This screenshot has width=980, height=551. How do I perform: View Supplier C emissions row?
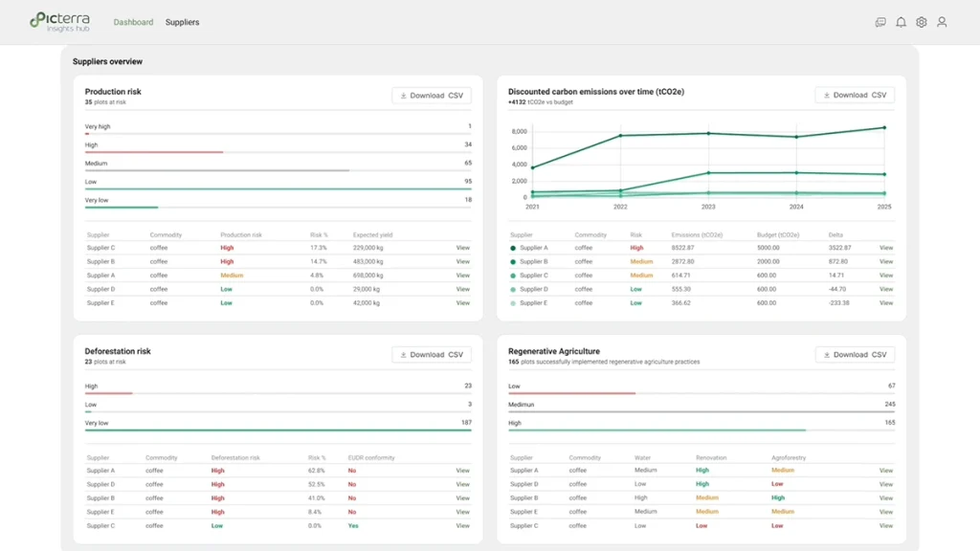(885, 275)
